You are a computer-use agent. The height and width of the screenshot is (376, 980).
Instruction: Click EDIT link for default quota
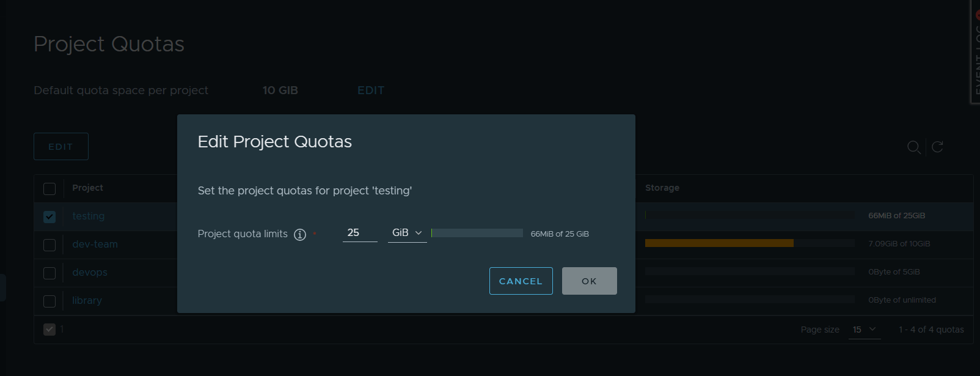pyautogui.click(x=370, y=90)
